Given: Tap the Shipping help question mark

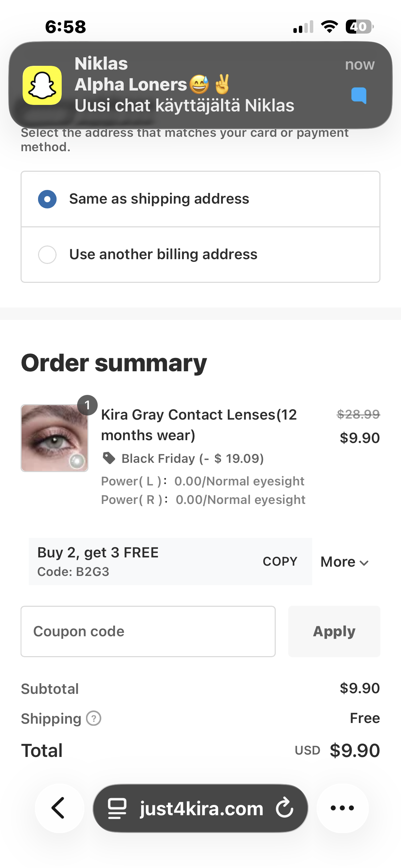Looking at the screenshot, I should pyautogui.click(x=94, y=718).
